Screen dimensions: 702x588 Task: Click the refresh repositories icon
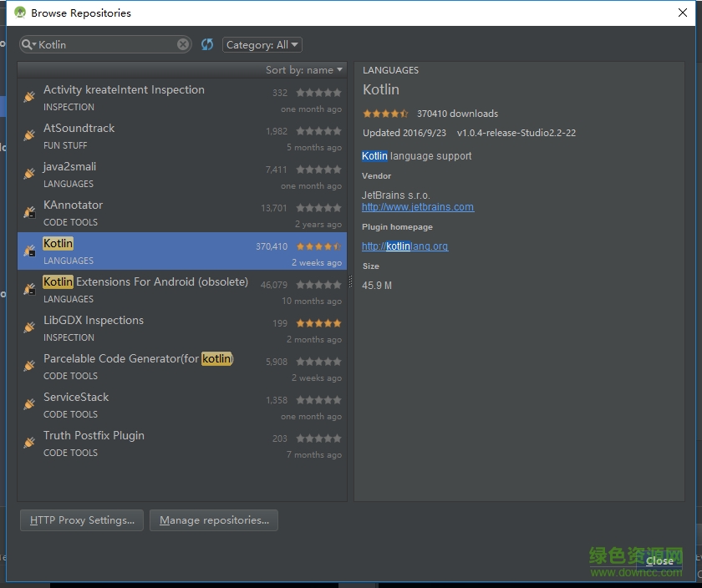(x=207, y=45)
